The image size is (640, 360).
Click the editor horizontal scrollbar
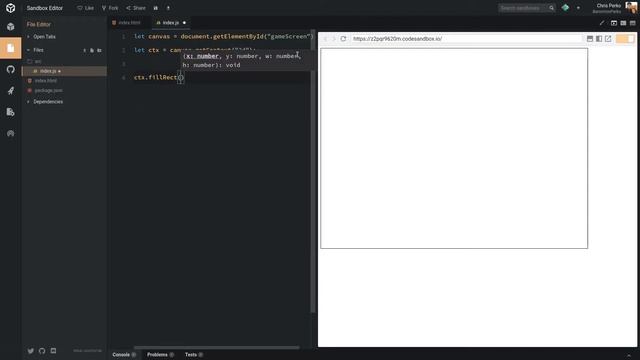tap(216, 348)
